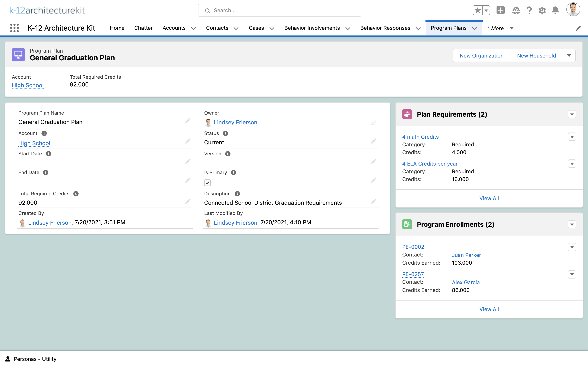
Task: Expand the Program Plans tab dropdown
Action: 475,28
